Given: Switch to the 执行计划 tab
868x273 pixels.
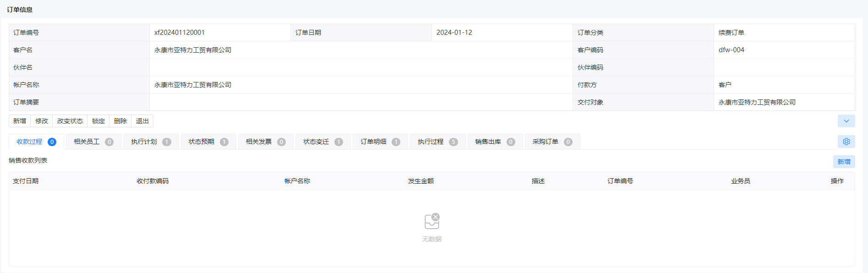Looking at the screenshot, I should tap(151, 142).
